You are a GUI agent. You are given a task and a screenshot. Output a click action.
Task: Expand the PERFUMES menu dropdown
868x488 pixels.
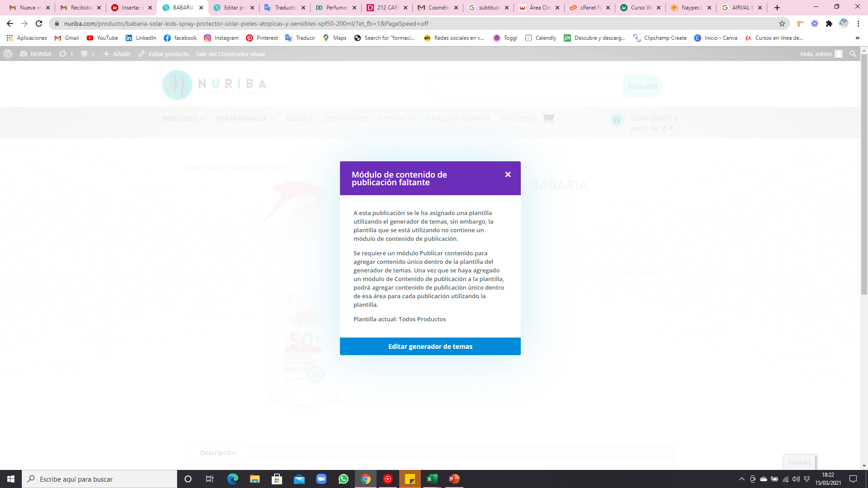[183, 119]
